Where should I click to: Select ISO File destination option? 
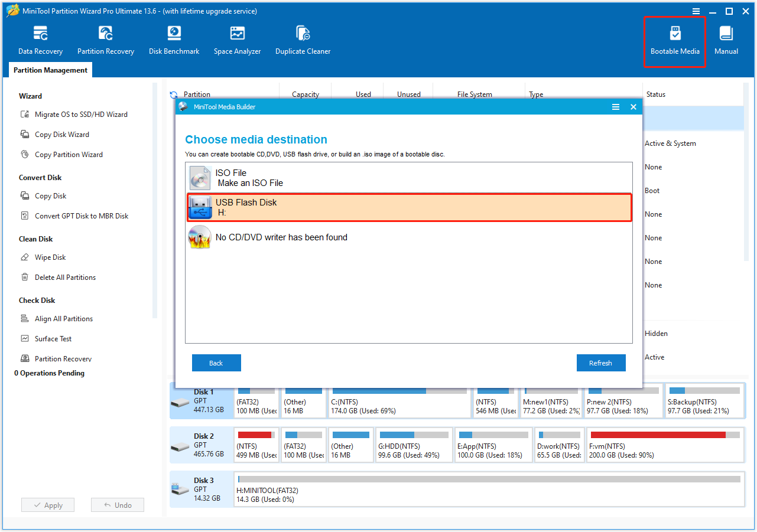409,178
